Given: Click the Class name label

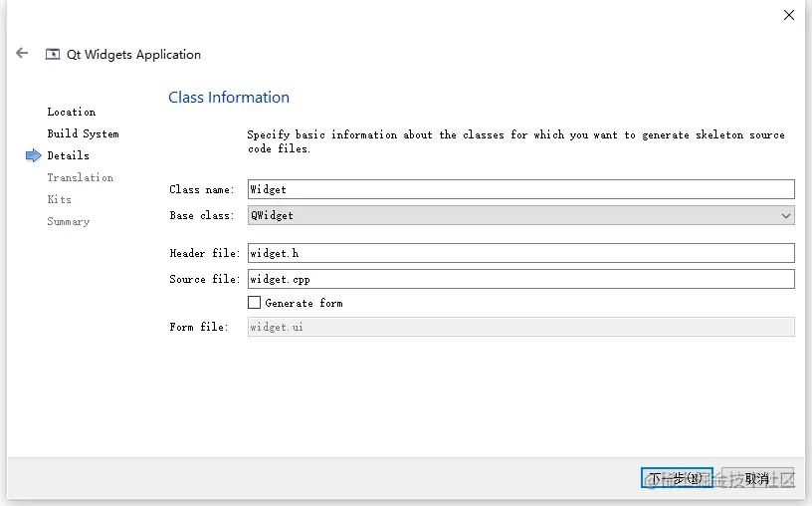Looking at the screenshot, I should pyautogui.click(x=201, y=189).
